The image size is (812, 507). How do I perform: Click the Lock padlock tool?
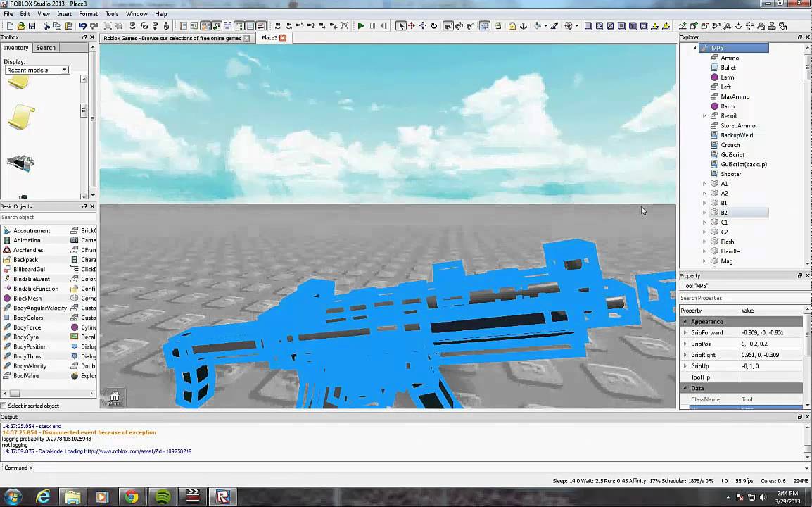tap(512, 25)
